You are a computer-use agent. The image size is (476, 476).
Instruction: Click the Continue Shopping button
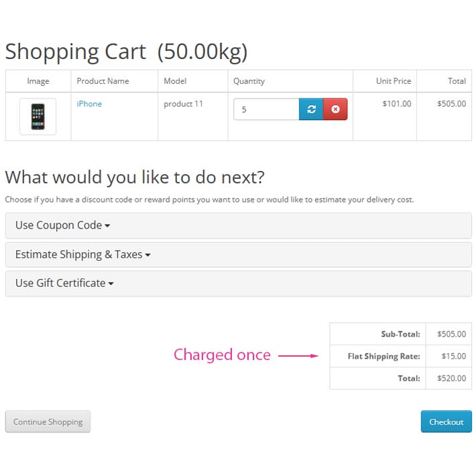tap(48, 422)
